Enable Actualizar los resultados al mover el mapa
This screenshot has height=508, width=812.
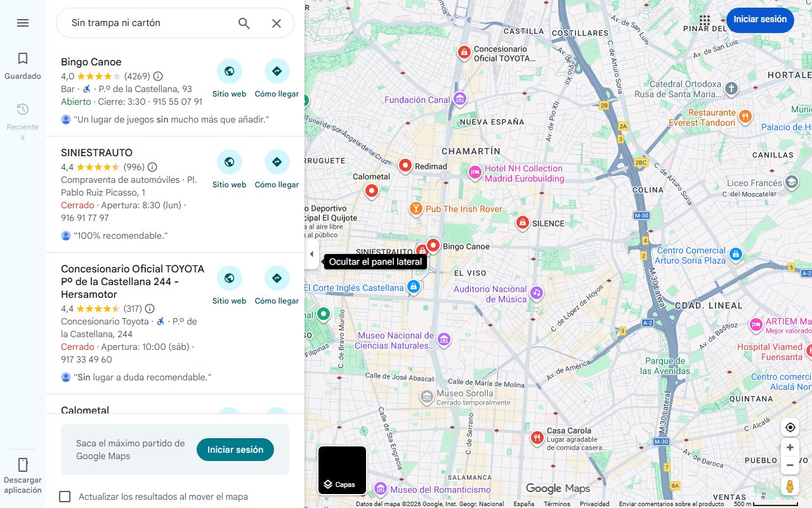pos(65,497)
